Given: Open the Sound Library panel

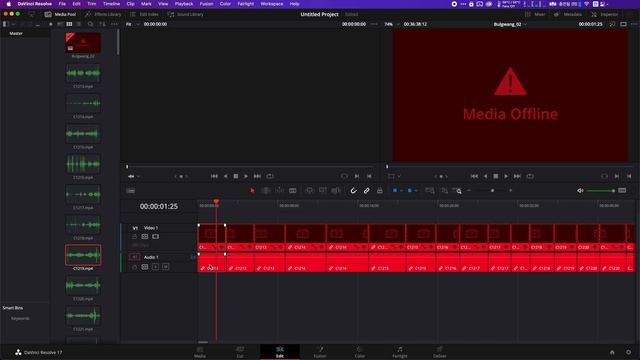Looking at the screenshot, I should (186, 14).
